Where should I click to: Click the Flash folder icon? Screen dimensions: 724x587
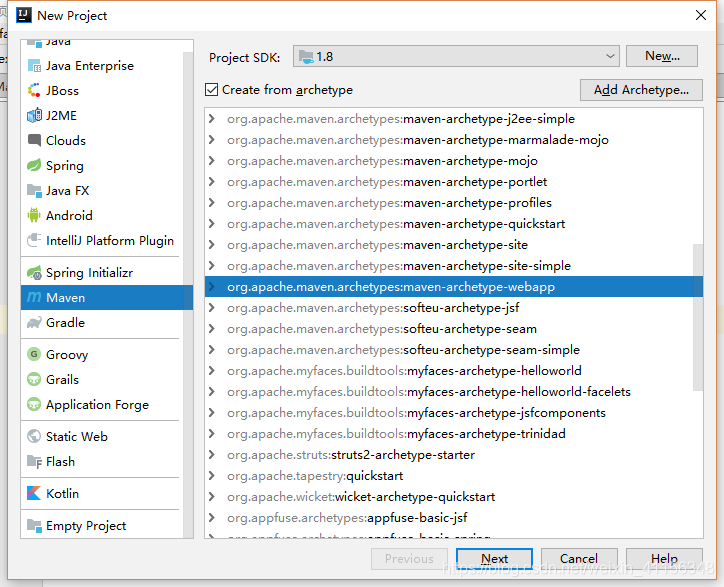pos(34,461)
